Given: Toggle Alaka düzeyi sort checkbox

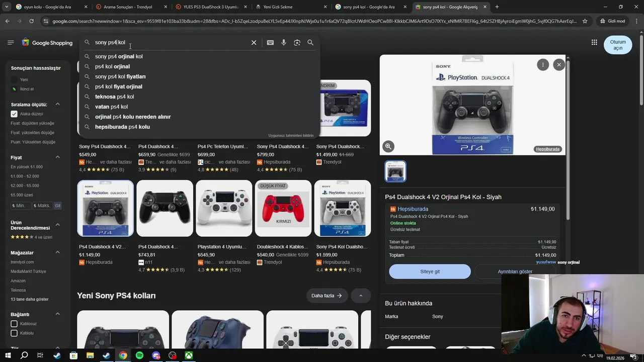Looking at the screenshot, I should (14, 114).
